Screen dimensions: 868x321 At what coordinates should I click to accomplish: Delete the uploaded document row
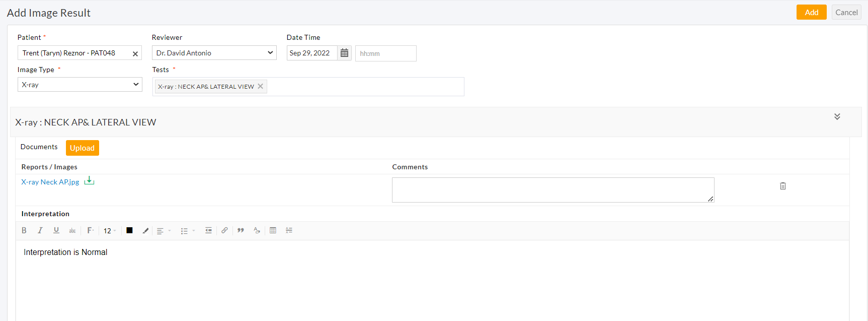point(782,186)
